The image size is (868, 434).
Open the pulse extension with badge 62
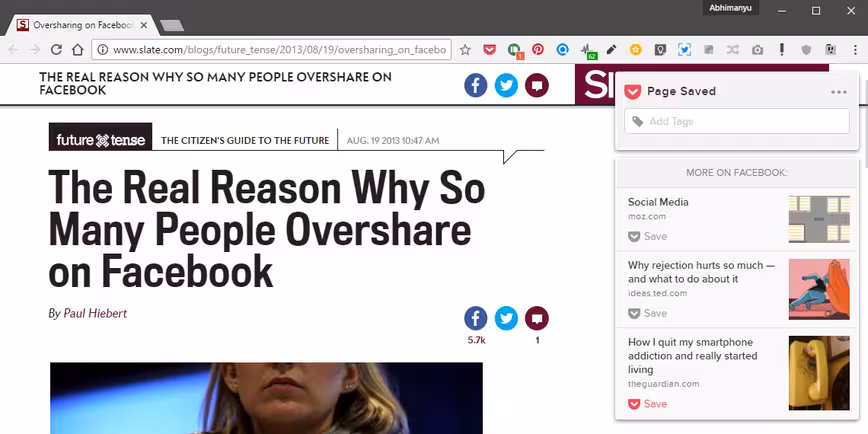587,50
